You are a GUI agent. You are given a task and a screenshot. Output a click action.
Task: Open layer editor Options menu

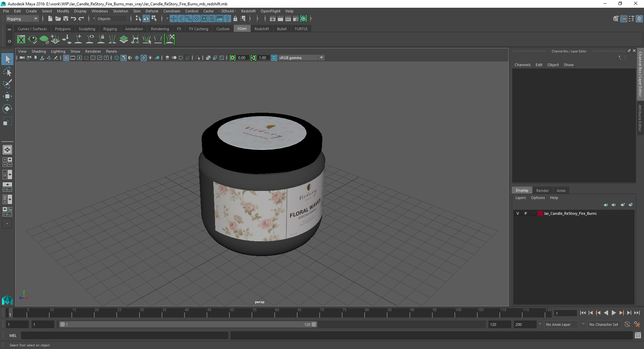538,198
